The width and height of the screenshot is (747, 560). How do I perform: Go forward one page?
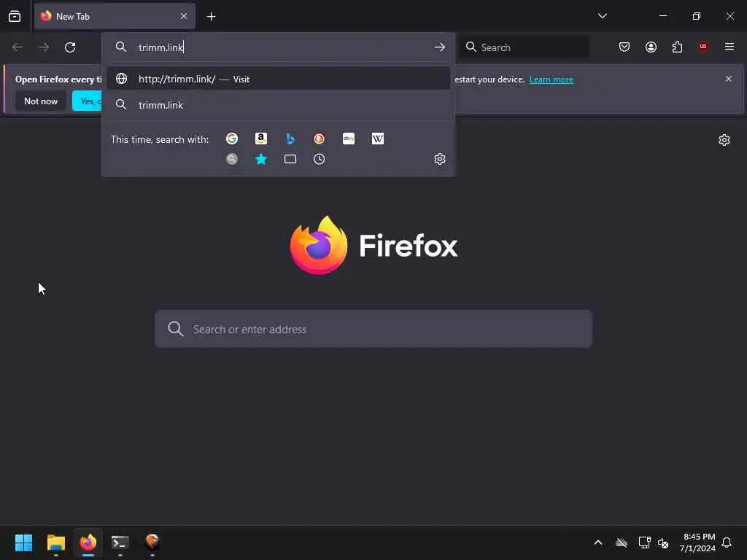pos(44,47)
